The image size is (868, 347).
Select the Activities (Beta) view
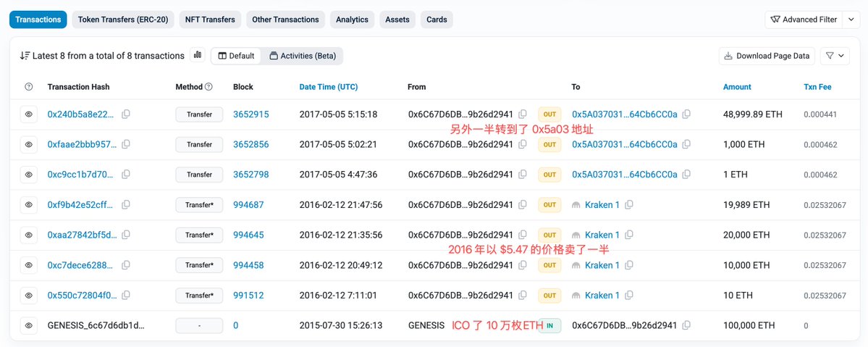pos(303,56)
